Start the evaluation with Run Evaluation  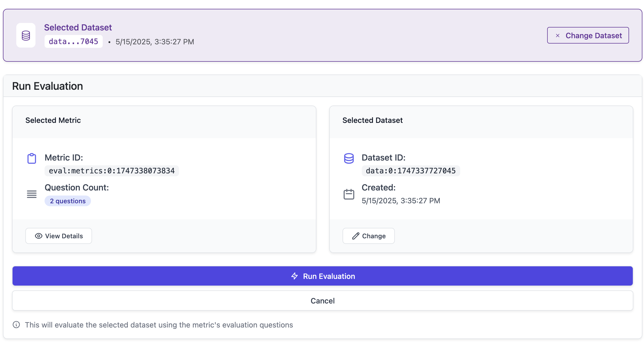coord(322,276)
